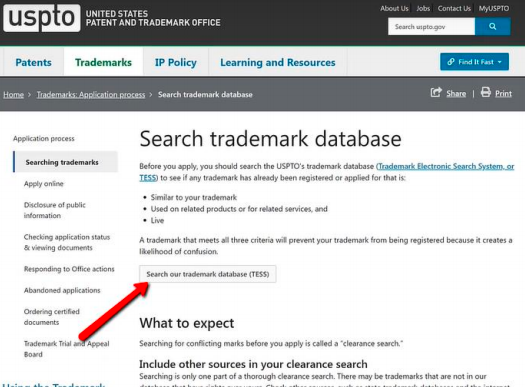Image resolution: width=525 pixels, height=387 pixels.
Task: Go to MyUSPTO
Action: tap(494, 8)
